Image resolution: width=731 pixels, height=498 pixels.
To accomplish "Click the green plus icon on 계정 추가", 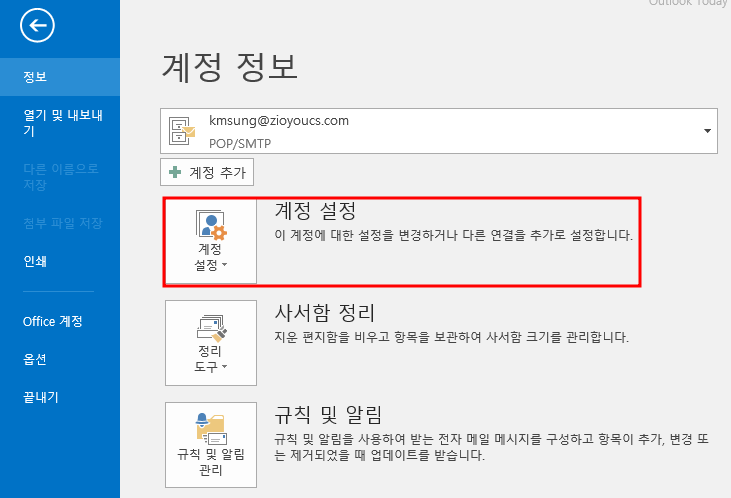I will pos(175,172).
